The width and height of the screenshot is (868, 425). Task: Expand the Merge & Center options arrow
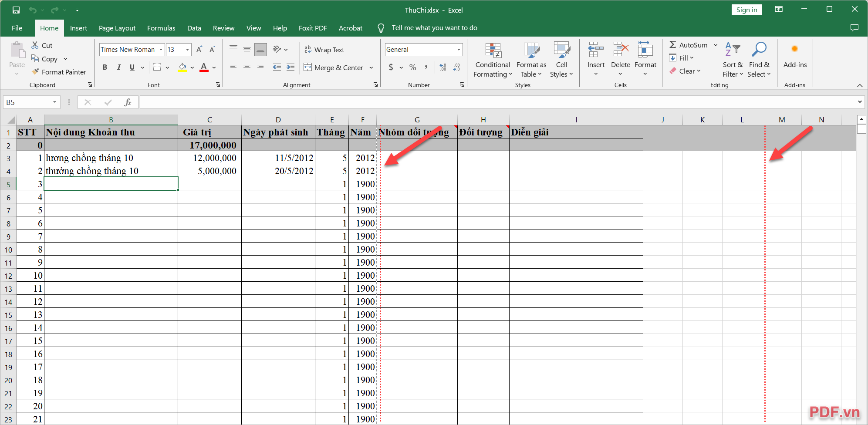[x=371, y=67]
